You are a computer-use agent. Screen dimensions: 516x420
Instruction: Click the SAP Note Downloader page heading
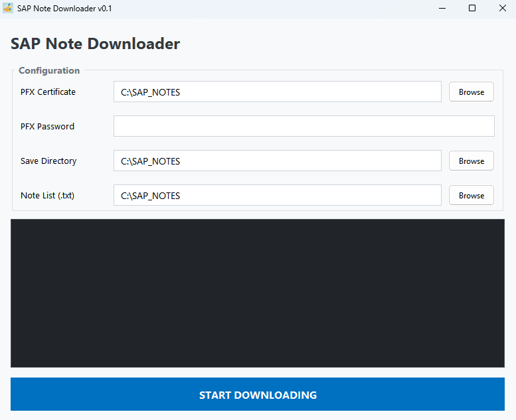[96, 44]
